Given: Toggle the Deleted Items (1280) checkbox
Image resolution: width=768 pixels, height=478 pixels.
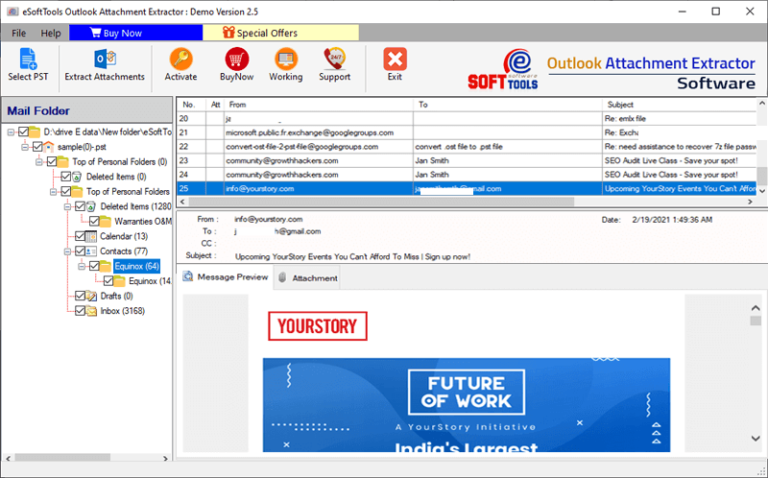Looking at the screenshot, I should tap(80, 206).
